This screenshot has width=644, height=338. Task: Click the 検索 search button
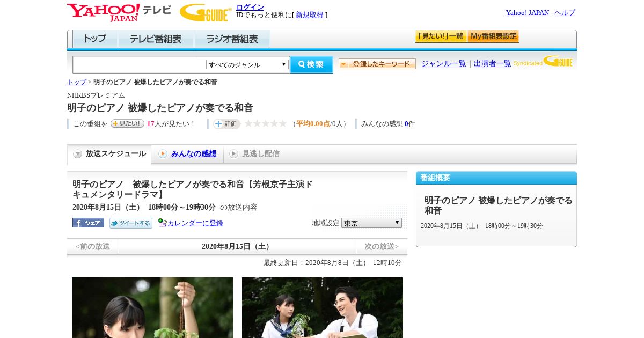(x=311, y=64)
